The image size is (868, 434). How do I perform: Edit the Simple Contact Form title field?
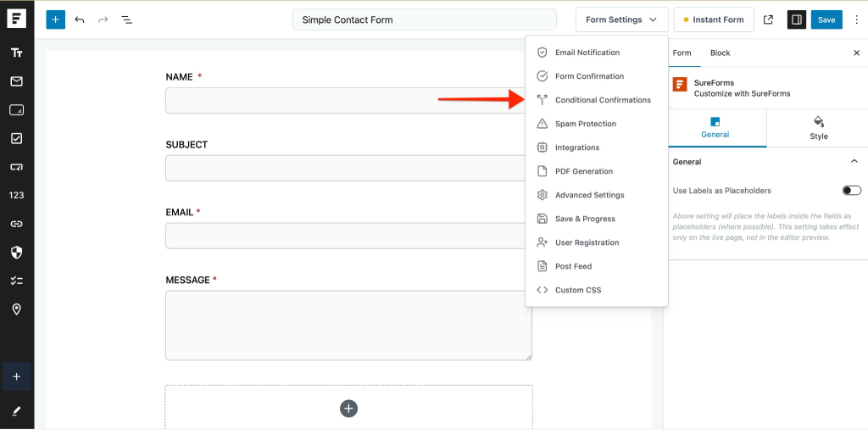tap(424, 20)
